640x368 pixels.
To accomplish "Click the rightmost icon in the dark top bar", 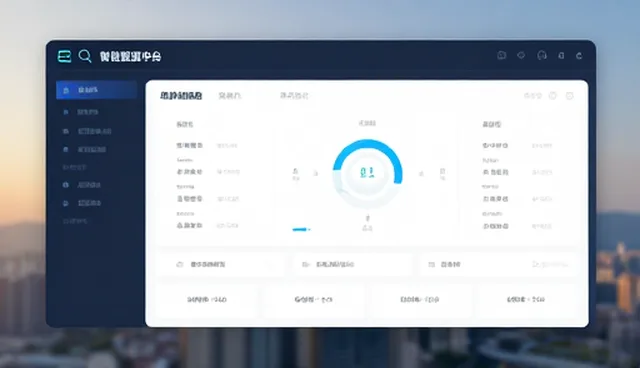I will [579, 56].
